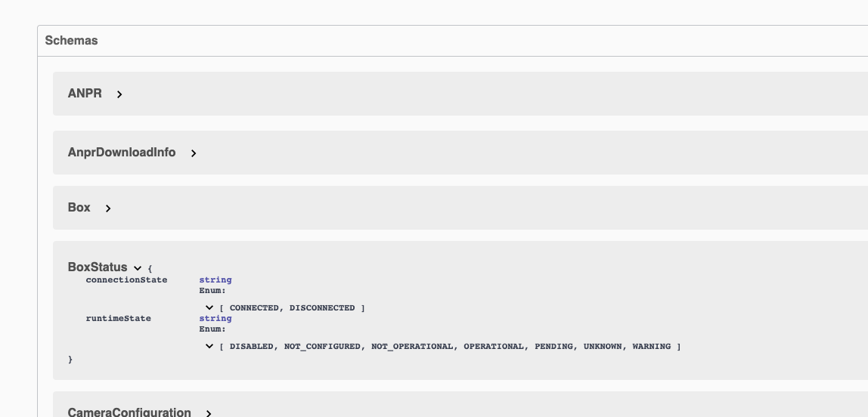This screenshot has height=417, width=868.
Task: Select the runtimeState property name
Action: (118, 319)
